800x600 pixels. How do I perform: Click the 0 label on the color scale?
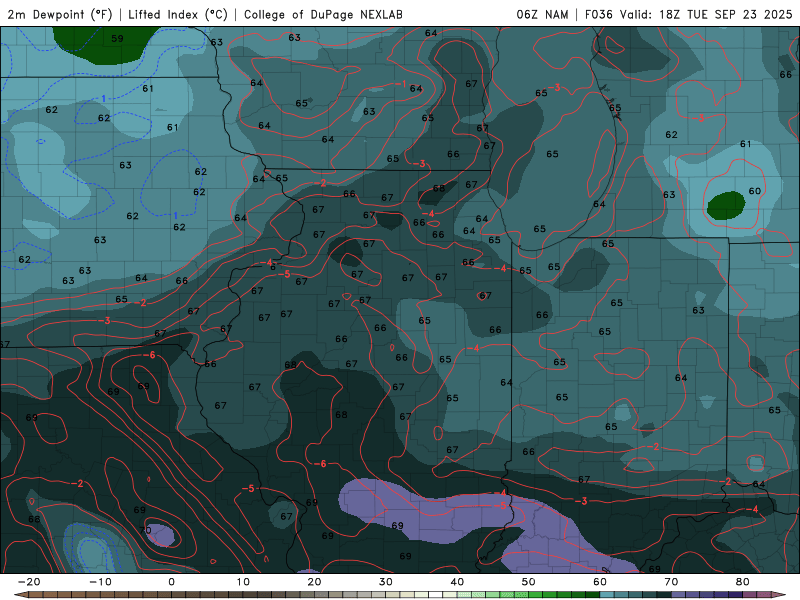point(171,582)
